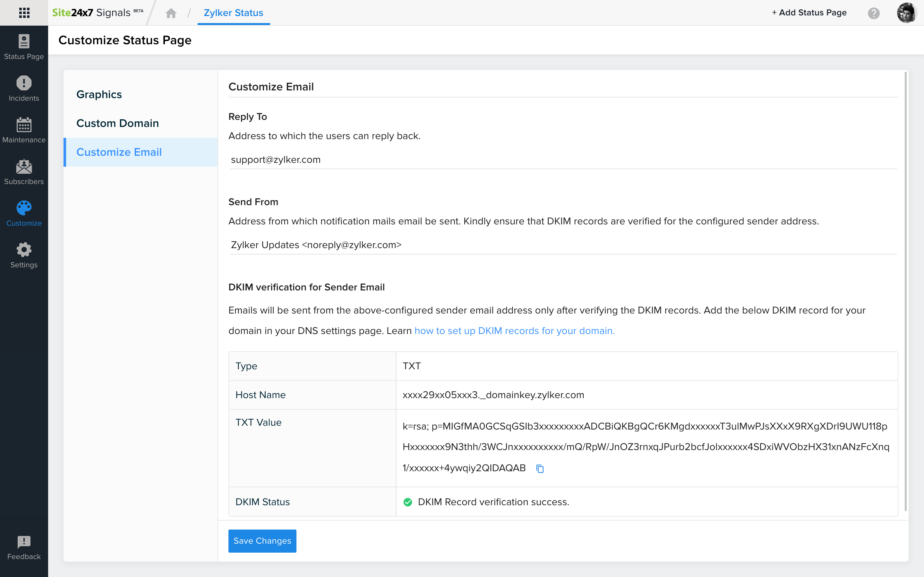The image size is (924, 577).
Task: Click the home breadcrumb icon
Action: (171, 13)
